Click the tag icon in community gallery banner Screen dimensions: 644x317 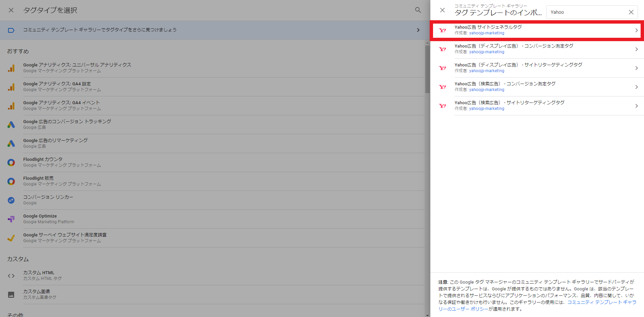[x=11, y=30]
